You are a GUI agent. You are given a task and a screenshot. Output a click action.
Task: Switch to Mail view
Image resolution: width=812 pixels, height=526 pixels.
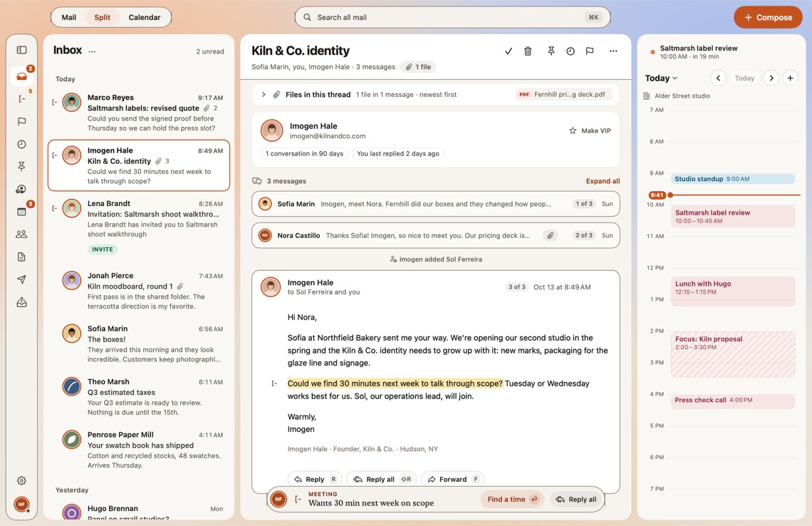69,17
